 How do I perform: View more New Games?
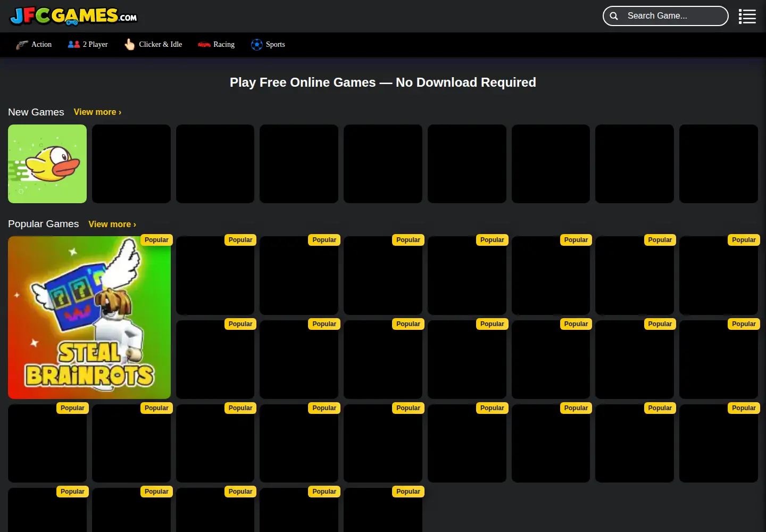point(97,112)
